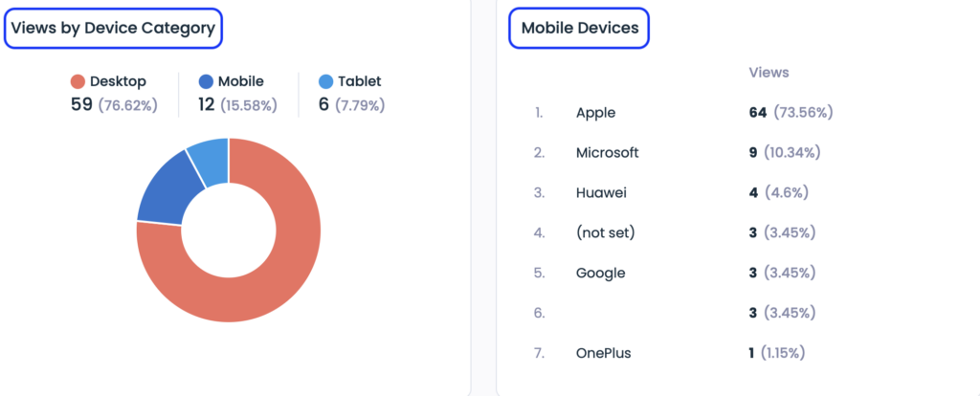
Task: Toggle the Mobile legend entry
Action: (x=232, y=81)
